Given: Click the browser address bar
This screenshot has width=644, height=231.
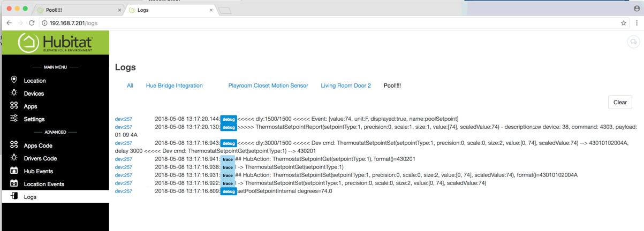Looking at the screenshot, I should click(321, 23).
